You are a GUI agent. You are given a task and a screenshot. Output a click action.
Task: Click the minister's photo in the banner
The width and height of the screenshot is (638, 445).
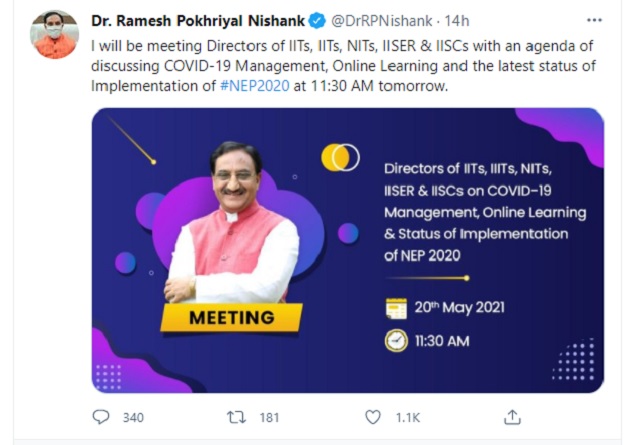tap(233, 225)
